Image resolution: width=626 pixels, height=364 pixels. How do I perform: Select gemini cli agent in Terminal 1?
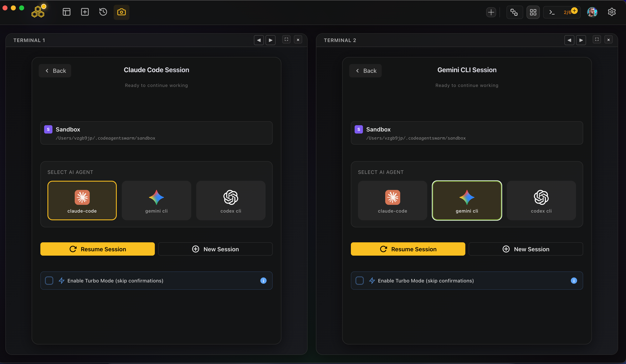click(156, 200)
